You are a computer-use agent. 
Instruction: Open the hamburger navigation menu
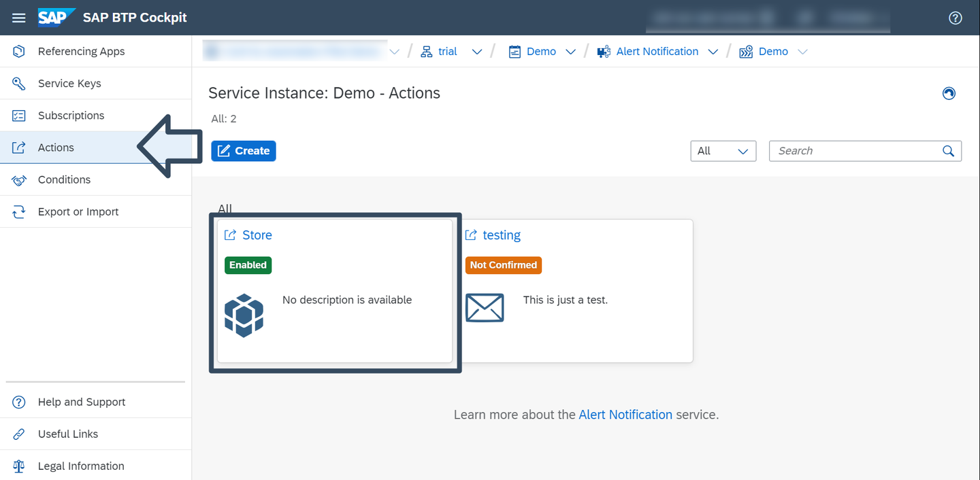click(x=19, y=18)
